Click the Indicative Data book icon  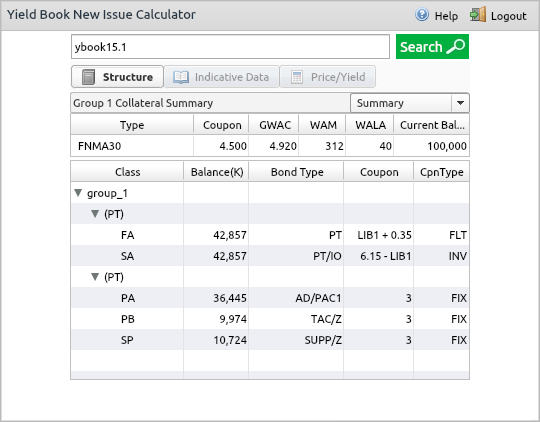(181, 77)
